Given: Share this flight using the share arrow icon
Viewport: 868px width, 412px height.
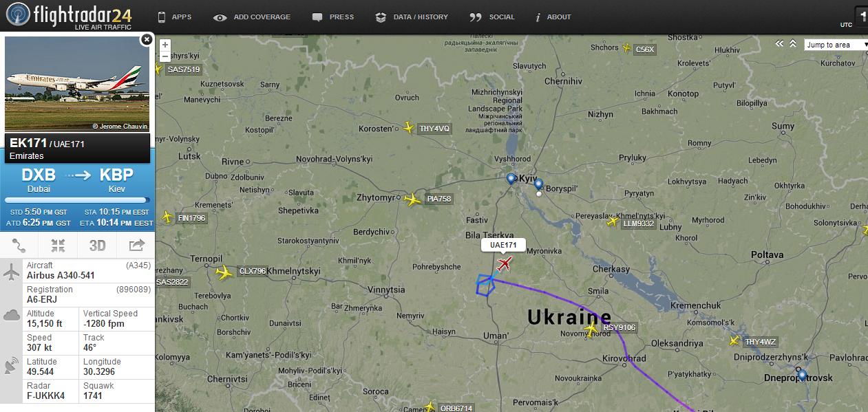Looking at the screenshot, I should [x=136, y=246].
